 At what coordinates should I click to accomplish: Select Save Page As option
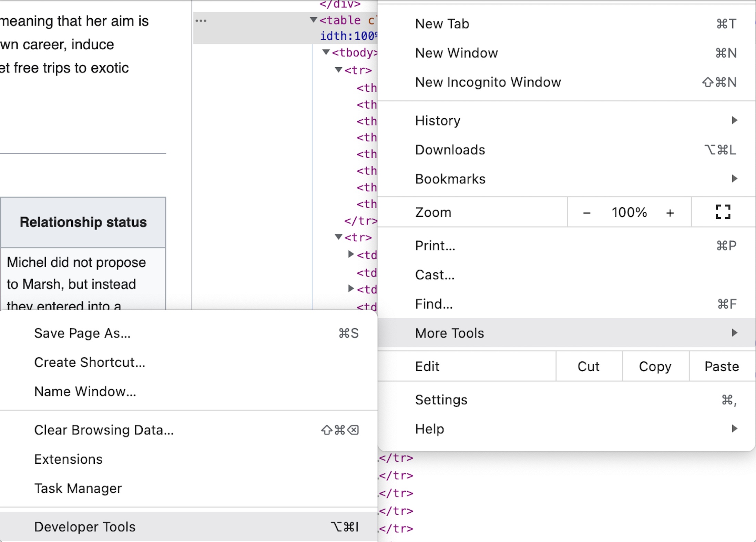click(x=82, y=333)
